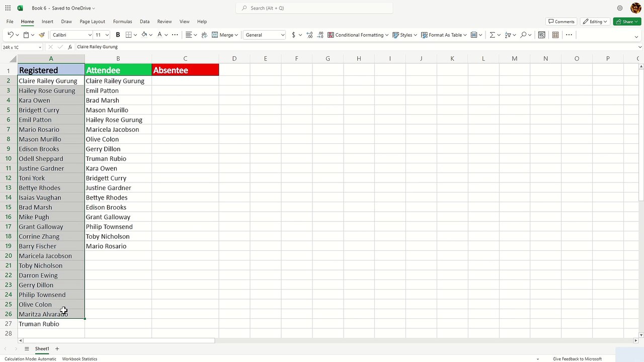This screenshot has height=362, width=644.
Task: Click the Paste clipboard icon
Action: click(26, 35)
